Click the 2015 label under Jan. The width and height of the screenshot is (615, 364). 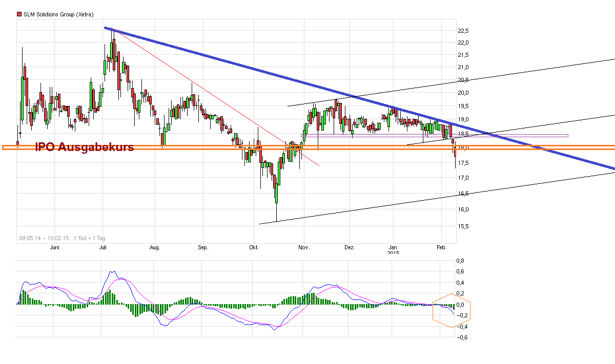click(394, 252)
